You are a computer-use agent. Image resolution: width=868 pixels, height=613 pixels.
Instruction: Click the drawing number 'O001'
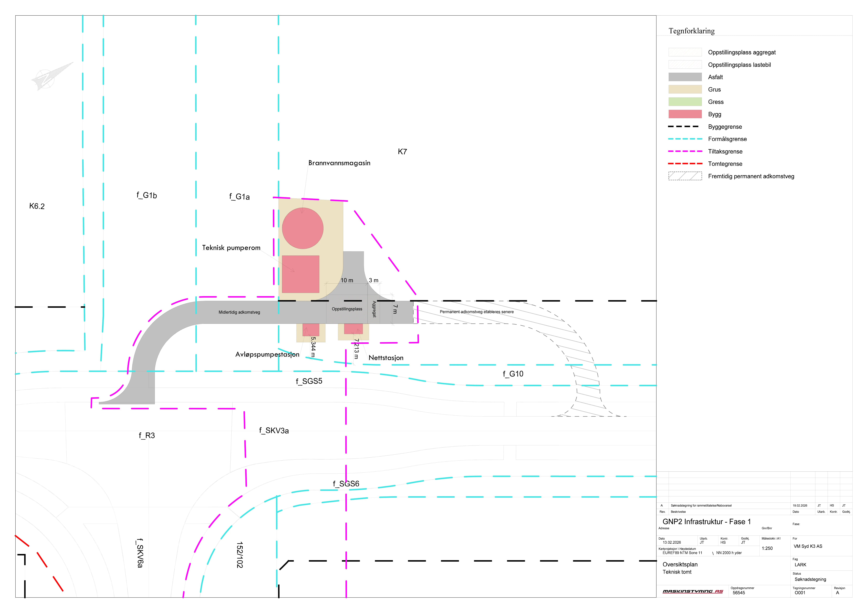tap(800, 593)
